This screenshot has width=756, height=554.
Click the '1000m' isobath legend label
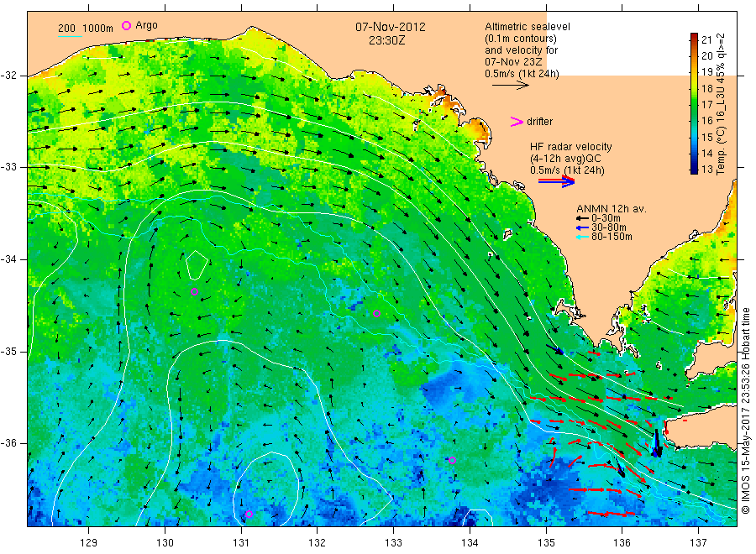click(98, 29)
